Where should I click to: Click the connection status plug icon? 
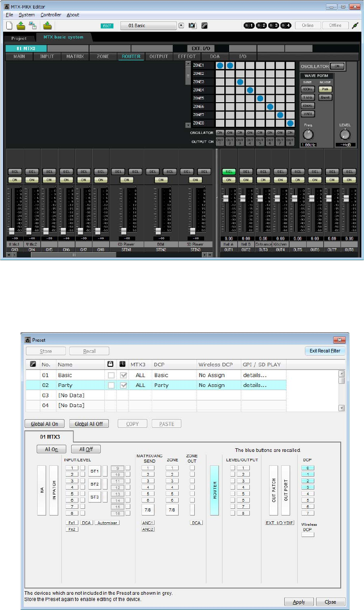[355, 26]
